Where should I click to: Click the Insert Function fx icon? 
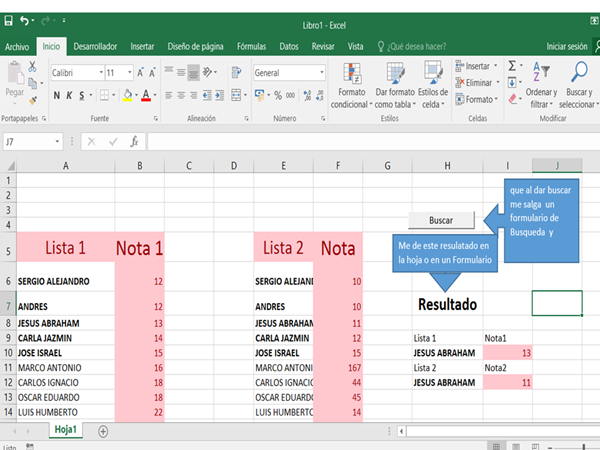pos(134,142)
